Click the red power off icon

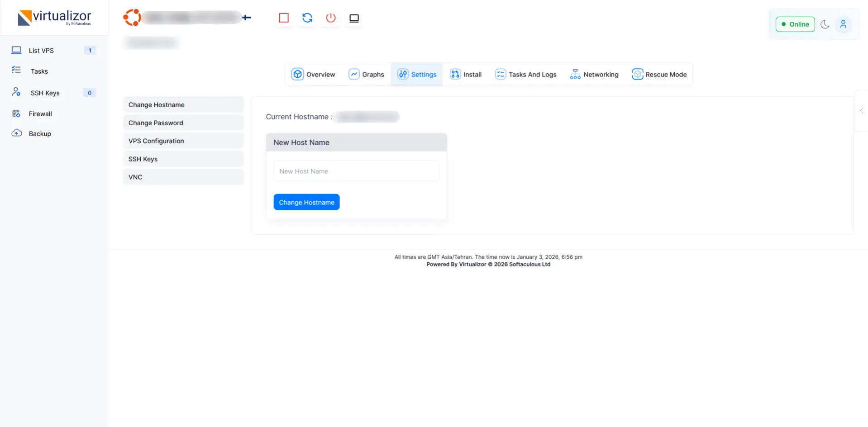[x=331, y=18]
